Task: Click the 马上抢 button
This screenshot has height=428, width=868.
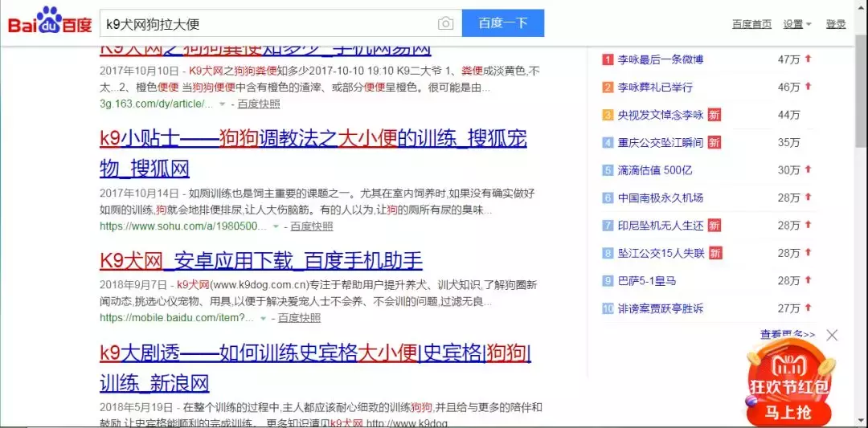Action: click(x=789, y=412)
